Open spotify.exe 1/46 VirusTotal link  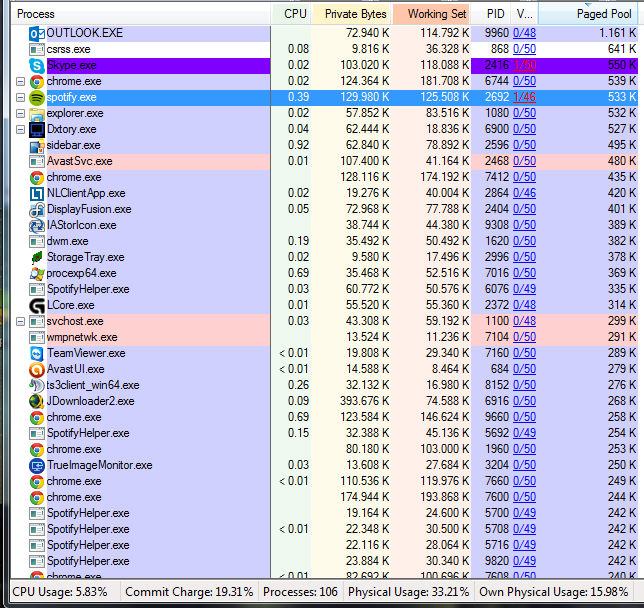524,97
